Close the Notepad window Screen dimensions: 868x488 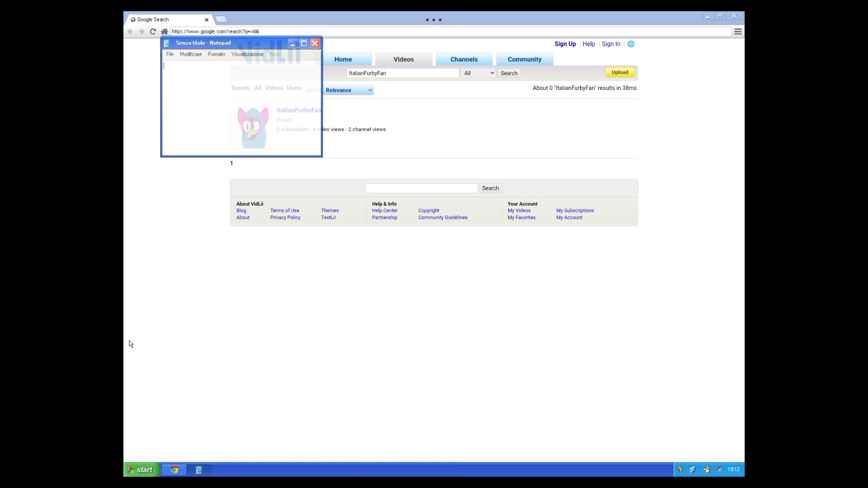315,43
